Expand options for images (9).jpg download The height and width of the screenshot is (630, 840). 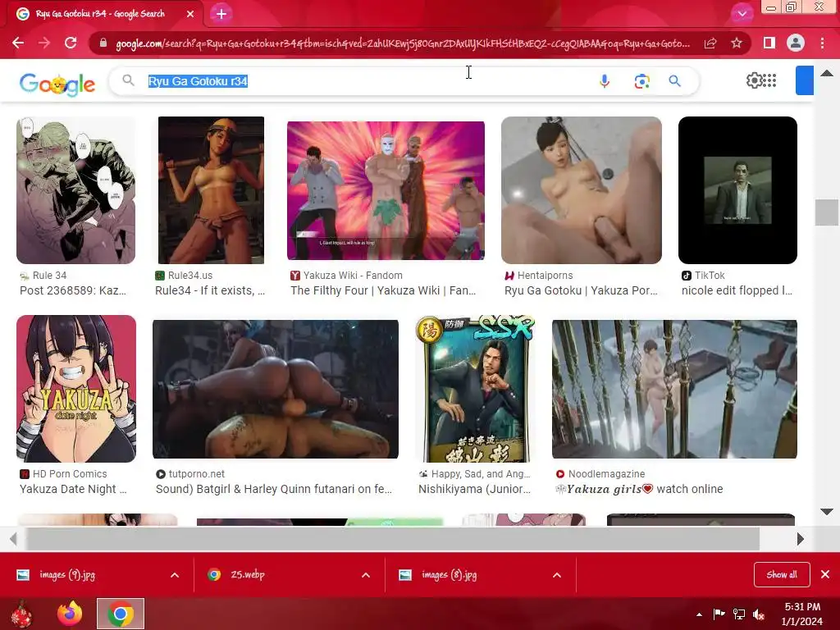(175, 575)
